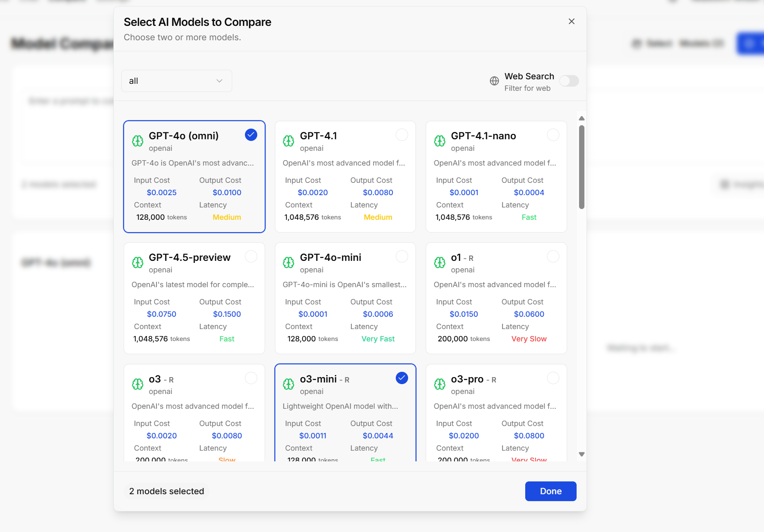Open the 'all' provider filter dropdown

tap(177, 81)
